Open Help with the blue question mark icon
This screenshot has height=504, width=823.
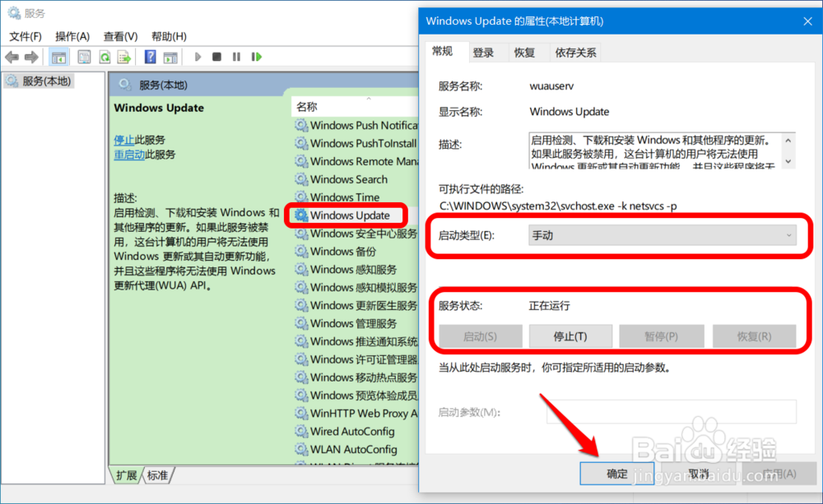(x=150, y=57)
